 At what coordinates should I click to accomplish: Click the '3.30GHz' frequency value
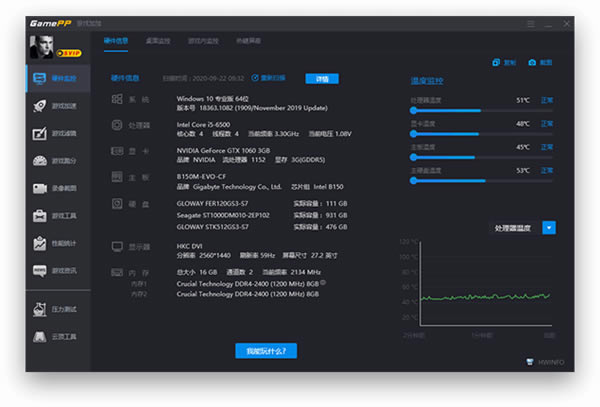(287, 133)
